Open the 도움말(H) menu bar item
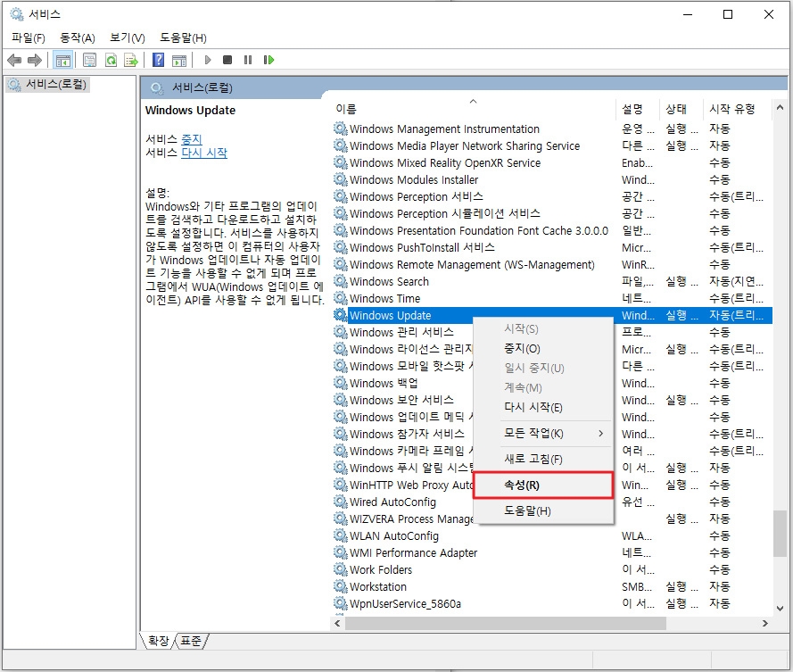 pyautogui.click(x=183, y=38)
